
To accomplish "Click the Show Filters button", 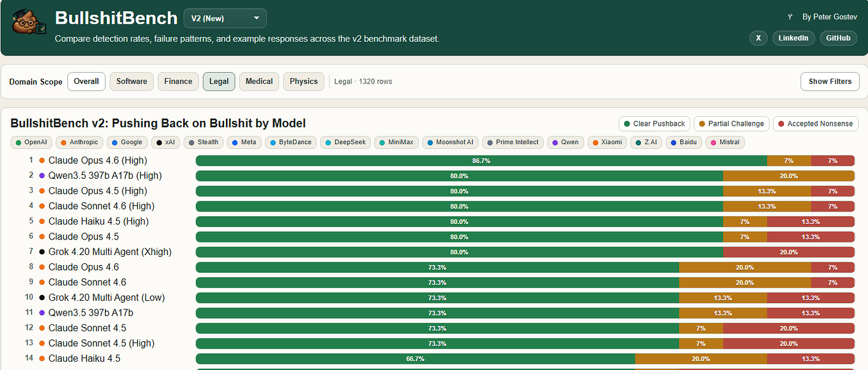I will (830, 82).
